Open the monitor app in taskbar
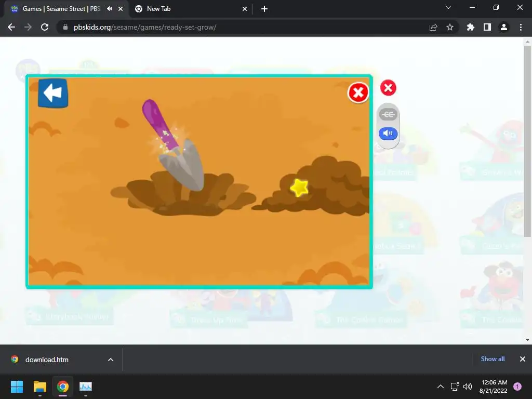The height and width of the screenshot is (399, 532). [86, 387]
